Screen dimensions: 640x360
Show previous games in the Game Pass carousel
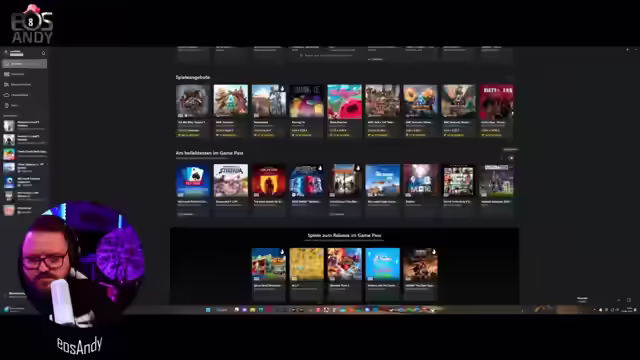pyautogui.click(x=503, y=158)
